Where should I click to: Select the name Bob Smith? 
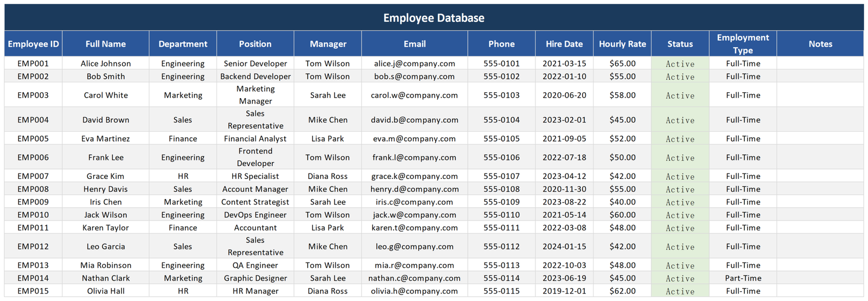106,76
